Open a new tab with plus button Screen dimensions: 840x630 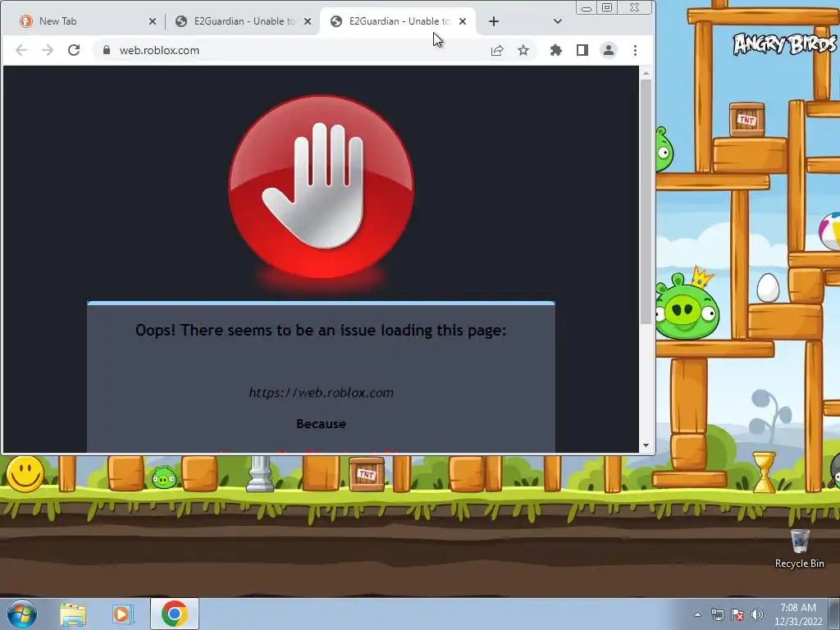493,21
